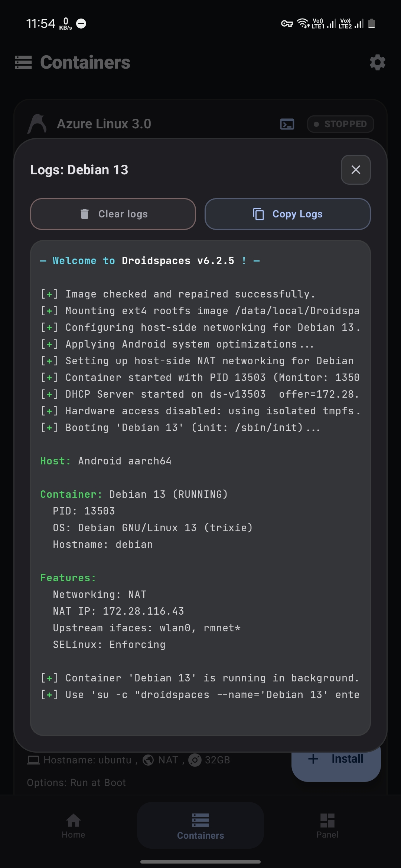Image resolution: width=401 pixels, height=868 pixels.
Task: Click 'DHCP Server started on ds-v13503' line
Action: point(200,394)
